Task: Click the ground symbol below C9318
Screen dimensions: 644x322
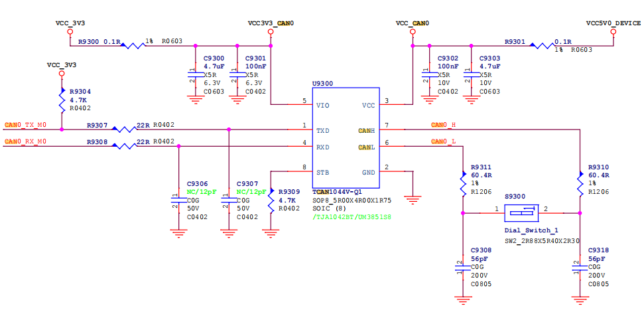Action: coord(580,300)
